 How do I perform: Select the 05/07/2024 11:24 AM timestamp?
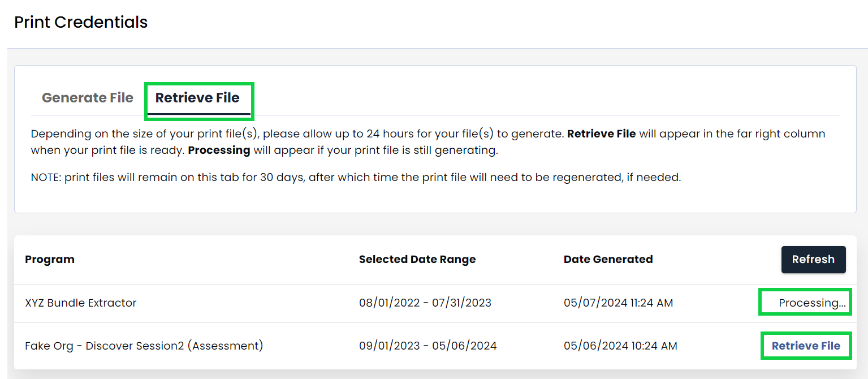(618, 303)
